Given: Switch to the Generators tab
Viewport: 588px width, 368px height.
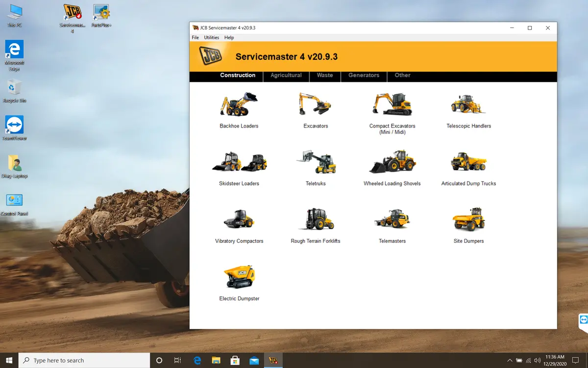Looking at the screenshot, I should point(364,76).
